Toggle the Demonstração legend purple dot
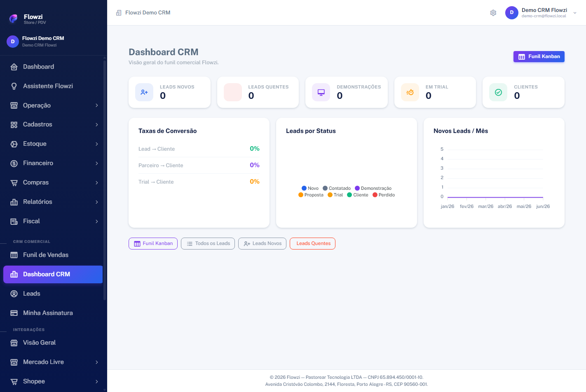 (357, 188)
